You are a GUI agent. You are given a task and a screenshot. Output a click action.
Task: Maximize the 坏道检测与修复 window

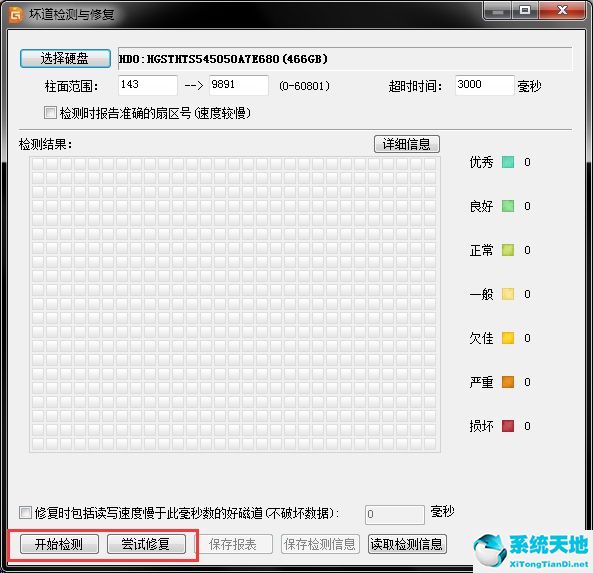(x=525, y=11)
